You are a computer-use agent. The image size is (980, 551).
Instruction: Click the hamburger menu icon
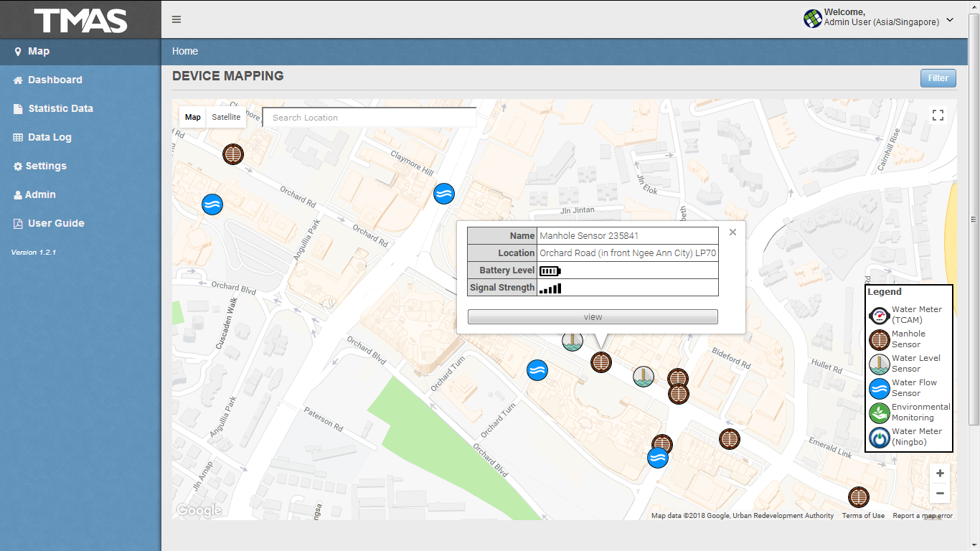point(176,19)
